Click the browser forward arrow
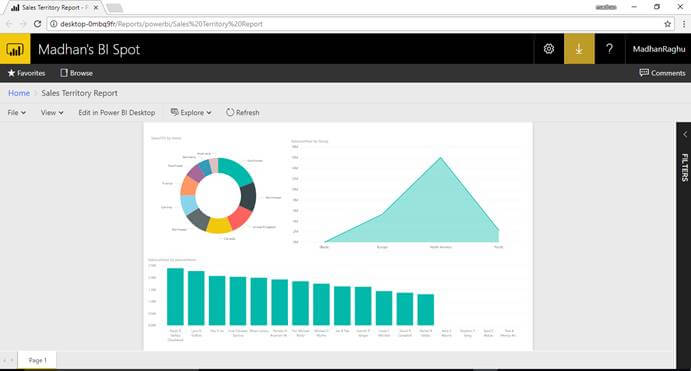The height and width of the screenshot is (371, 691). 23,24
